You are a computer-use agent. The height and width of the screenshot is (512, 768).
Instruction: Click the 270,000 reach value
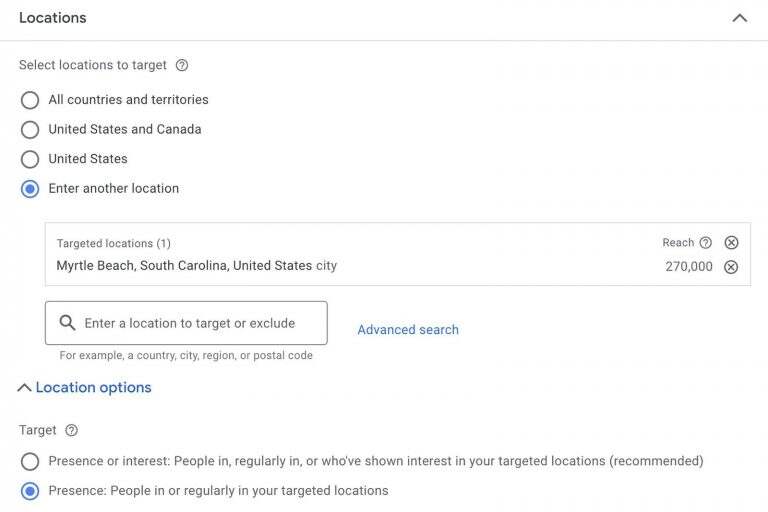click(x=689, y=267)
